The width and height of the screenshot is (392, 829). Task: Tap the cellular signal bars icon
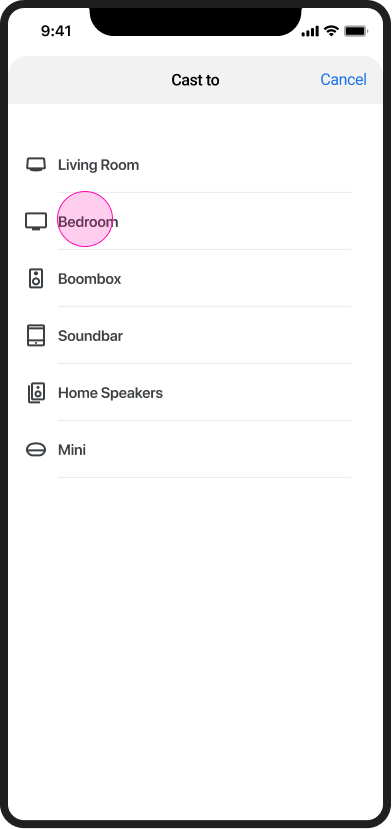point(310,32)
